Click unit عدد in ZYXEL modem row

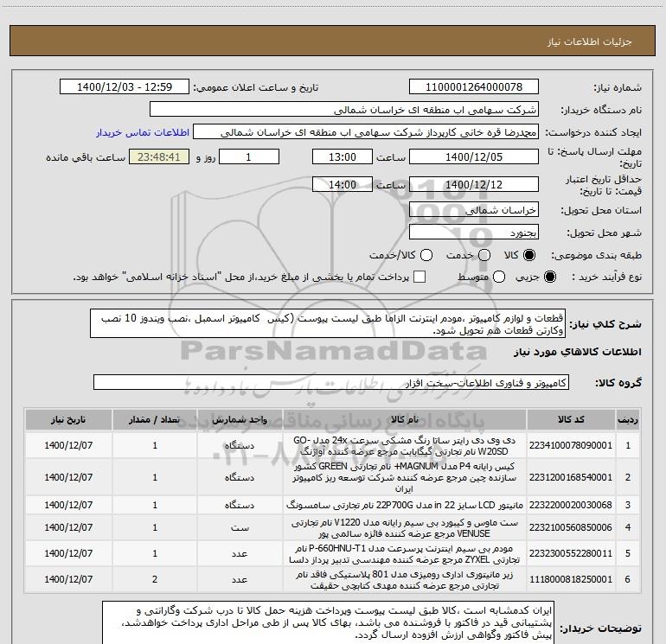(x=240, y=554)
